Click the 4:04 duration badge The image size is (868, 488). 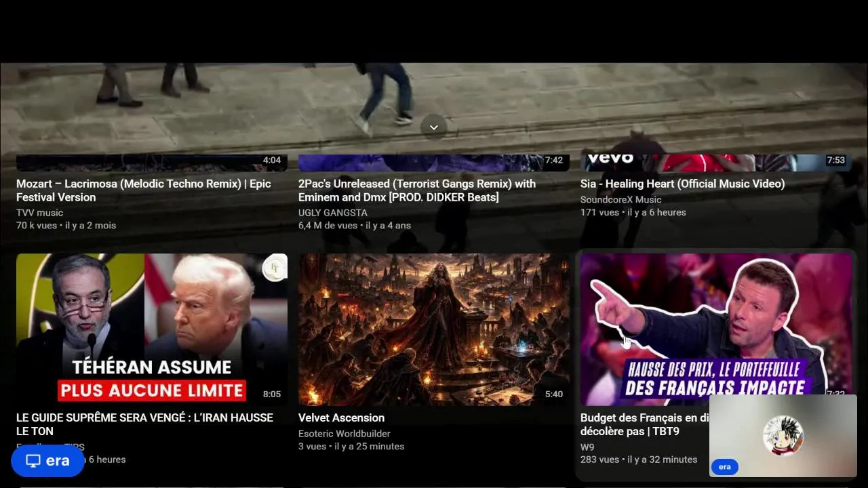pyautogui.click(x=271, y=161)
